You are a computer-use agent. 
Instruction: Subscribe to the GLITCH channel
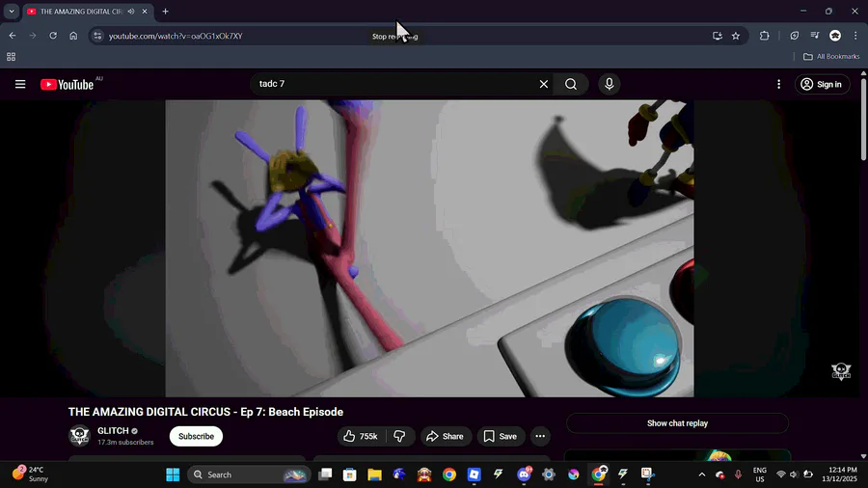tap(196, 436)
